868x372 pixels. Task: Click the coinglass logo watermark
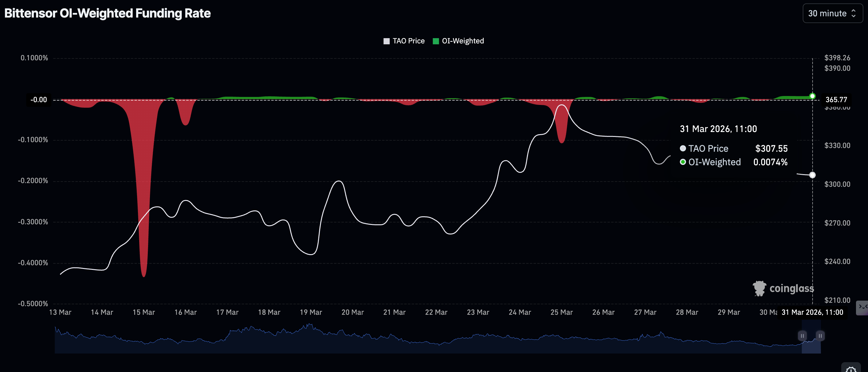coord(783,289)
